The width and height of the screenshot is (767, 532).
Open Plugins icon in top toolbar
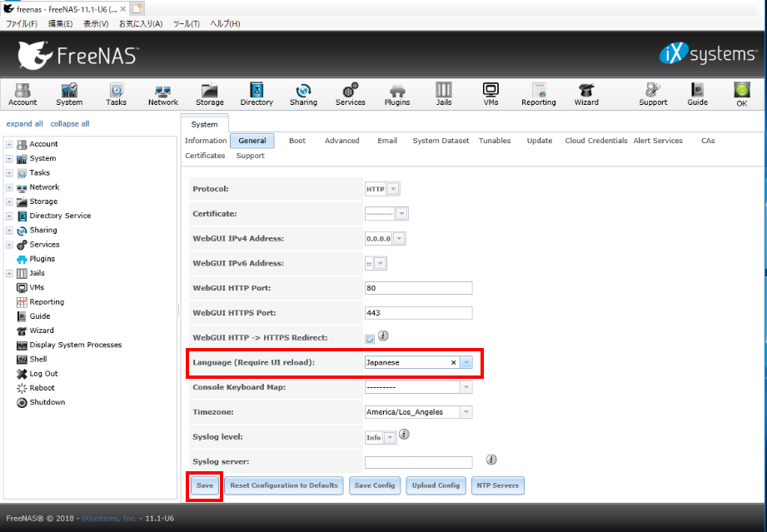tap(396, 94)
